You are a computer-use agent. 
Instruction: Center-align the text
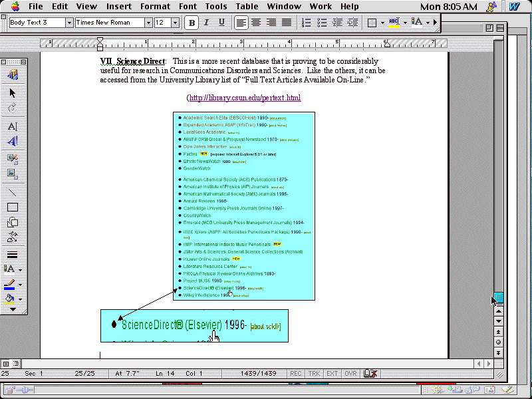click(x=256, y=23)
